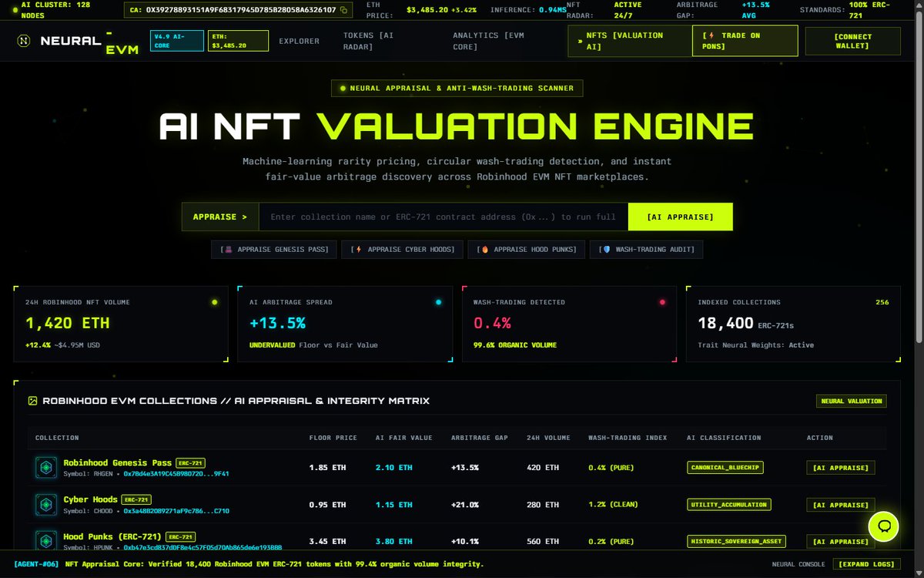Screen dimensions: 924x578
Task: Click lightning icon on Trade on Pons
Action: coord(711,35)
